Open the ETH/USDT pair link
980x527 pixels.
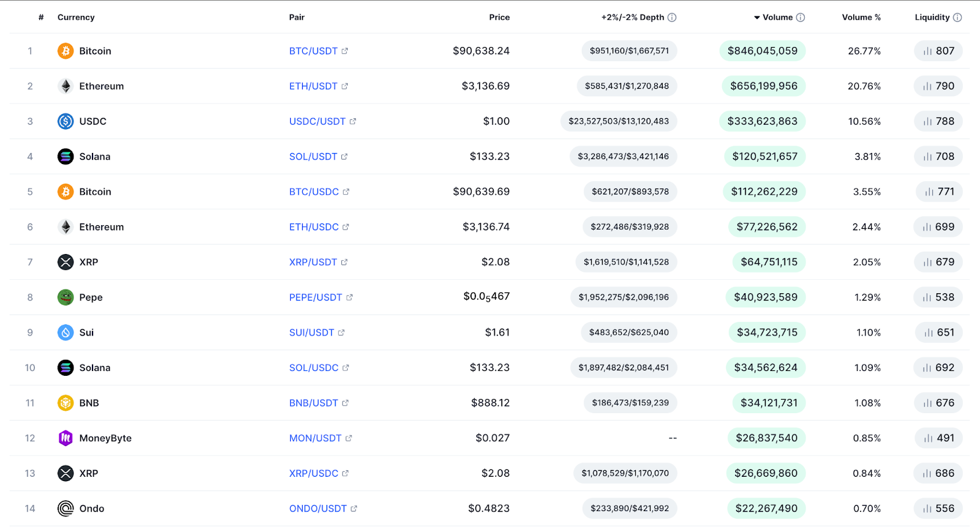click(313, 86)
